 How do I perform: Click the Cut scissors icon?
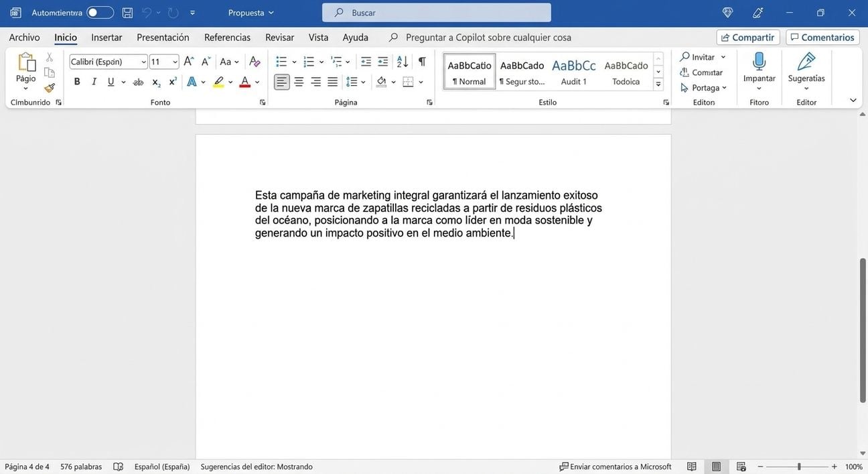point(50,57)
